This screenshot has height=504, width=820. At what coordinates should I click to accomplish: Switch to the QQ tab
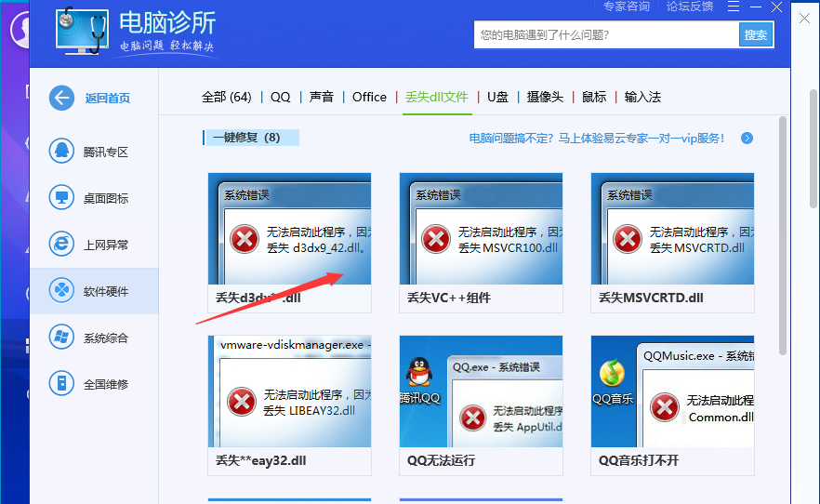281,98
